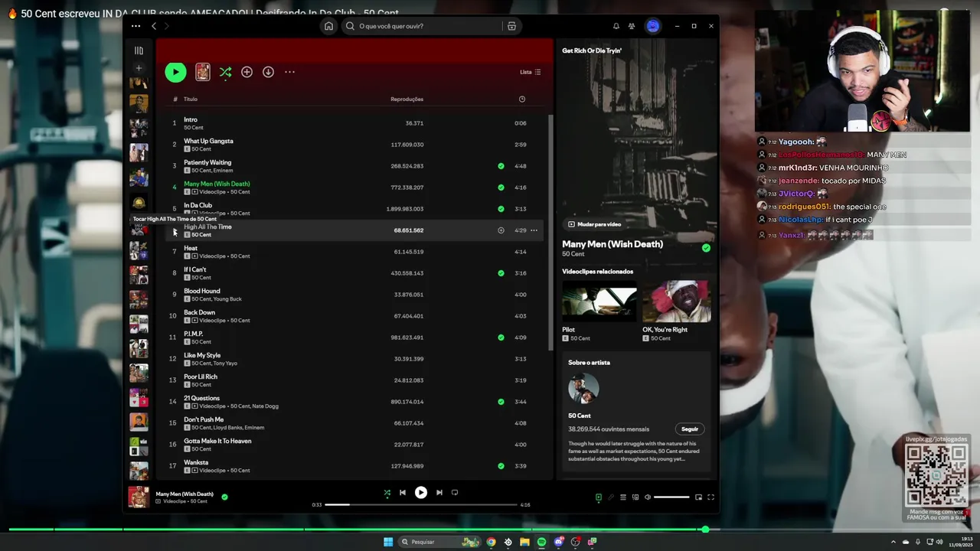The height and width of the screenshot is (551, 980).
Task: Toggle album shuffle next to cover art
Action: tap(225, 72)
